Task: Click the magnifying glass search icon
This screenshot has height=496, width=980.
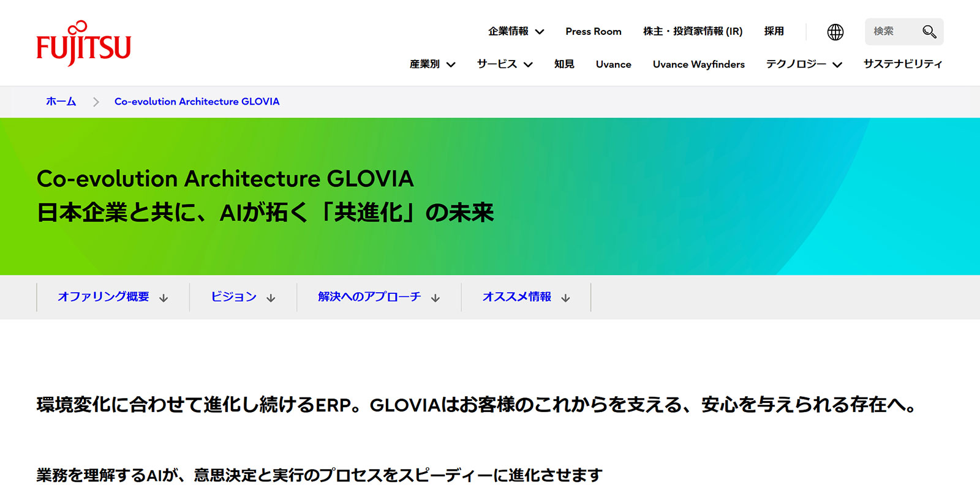Action: tap(929, 32)
